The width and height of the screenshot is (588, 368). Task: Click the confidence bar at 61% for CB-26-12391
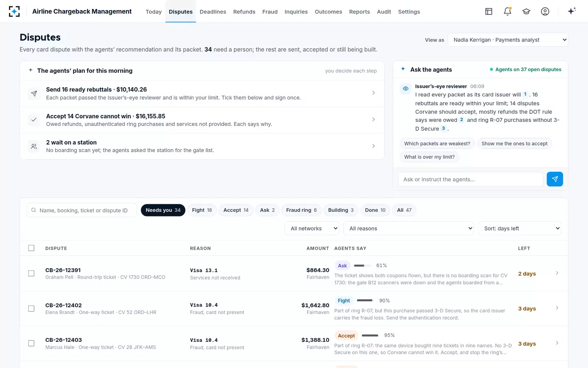(x=363, y=266)
